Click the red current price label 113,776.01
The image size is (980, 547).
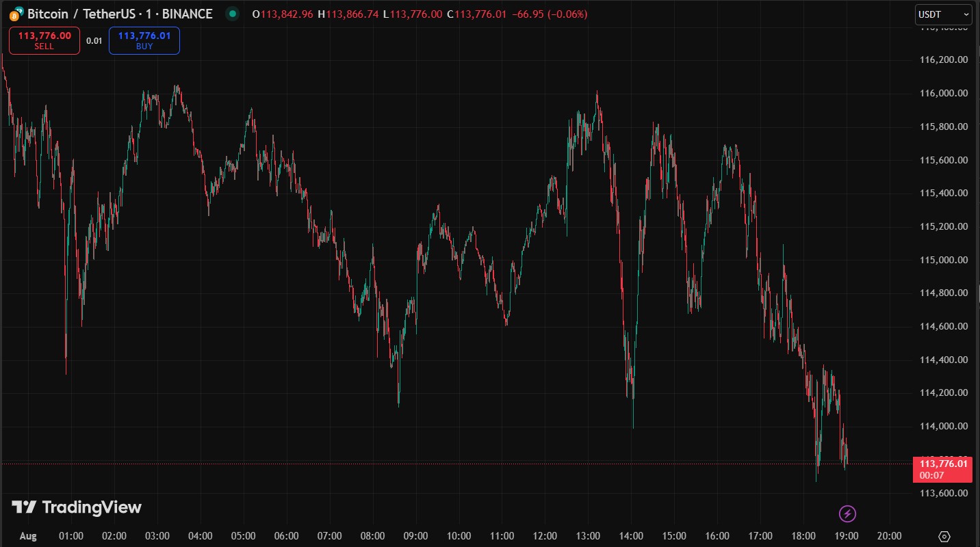click(x=942, y=469)
